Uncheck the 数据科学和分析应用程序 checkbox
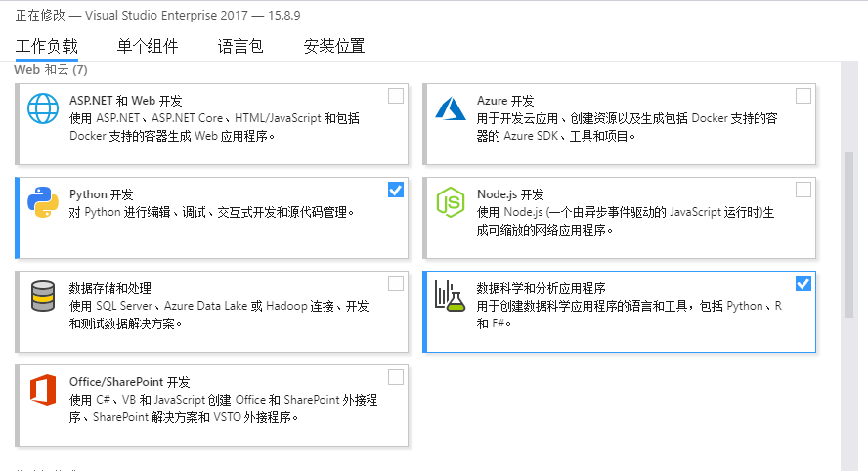This screenshot has height=471, width=868. pyautogui.click(x=803, y=283)
